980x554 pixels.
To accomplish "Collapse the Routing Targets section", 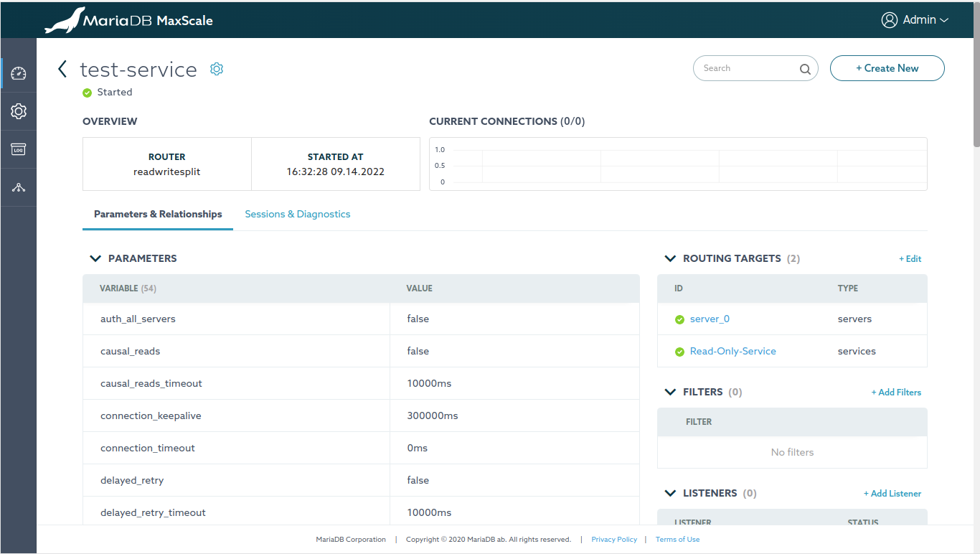I will [670, 258].
